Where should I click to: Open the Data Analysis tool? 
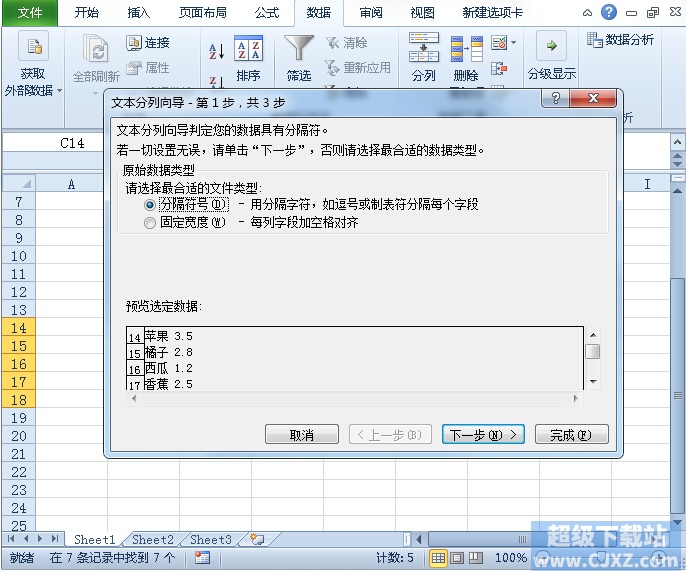coord(620,40)
